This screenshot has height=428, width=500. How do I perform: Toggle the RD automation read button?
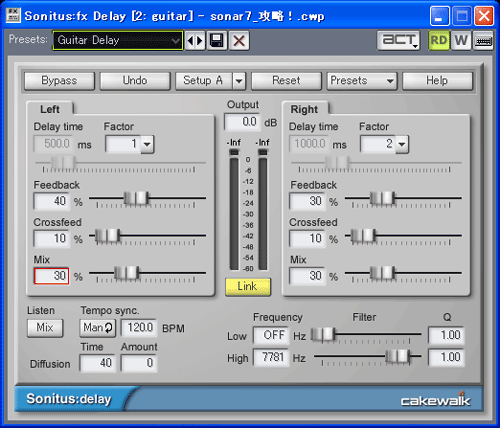click(x=439, y=41)
